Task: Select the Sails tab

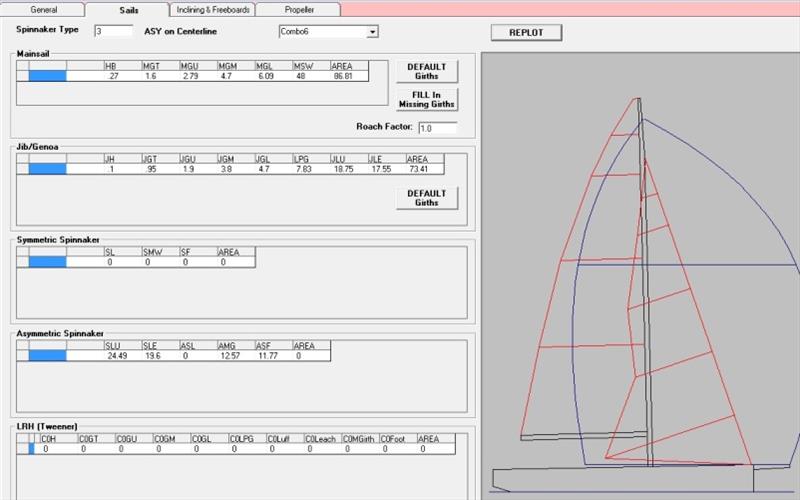Action: [x=128, y=10]
